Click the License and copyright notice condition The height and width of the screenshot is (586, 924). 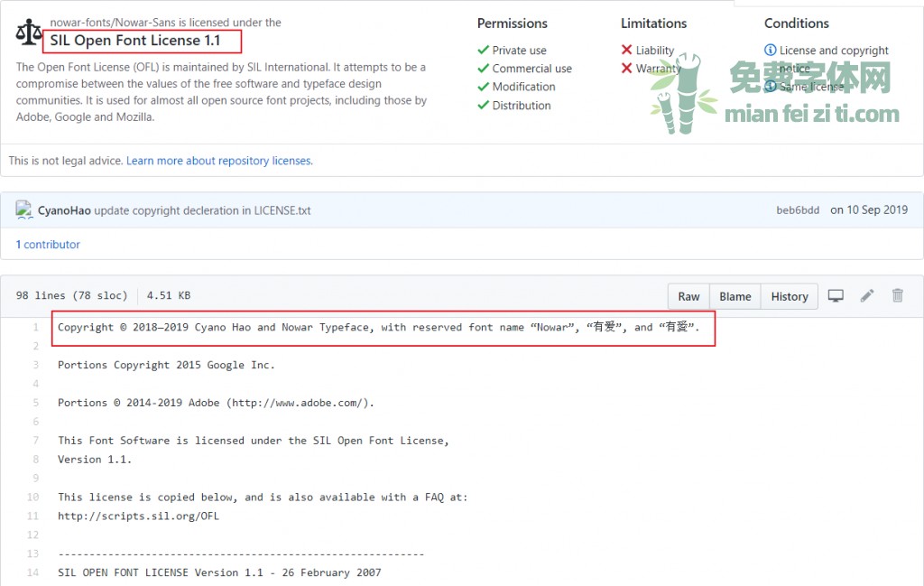[x=834, y=59]
